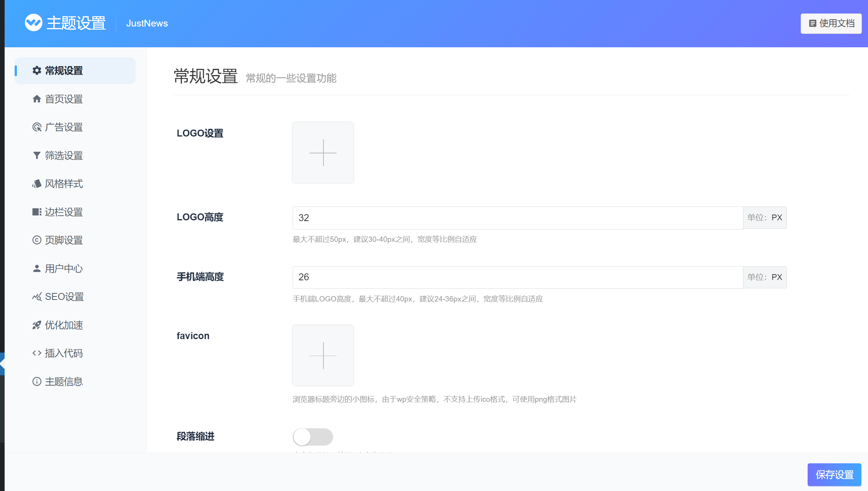The height and width of the screenshot is (491, 868).
Task: Open 主题信息 info icon
Action: pyautogui.click(x=37, y=381)
